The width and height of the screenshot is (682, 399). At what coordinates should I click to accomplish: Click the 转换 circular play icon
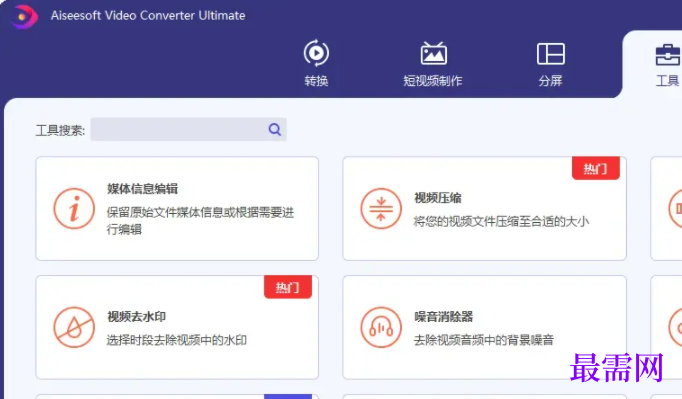pos(316,53)
